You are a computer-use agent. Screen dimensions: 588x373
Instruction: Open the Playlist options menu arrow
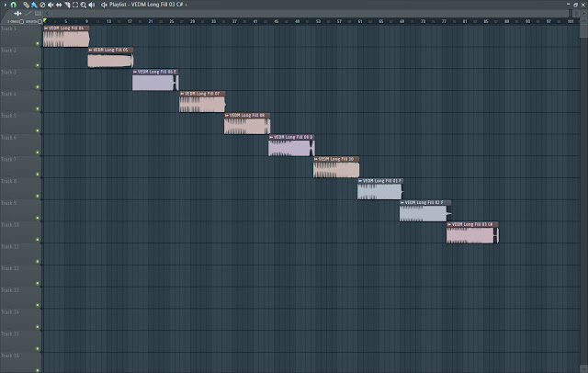6,5
